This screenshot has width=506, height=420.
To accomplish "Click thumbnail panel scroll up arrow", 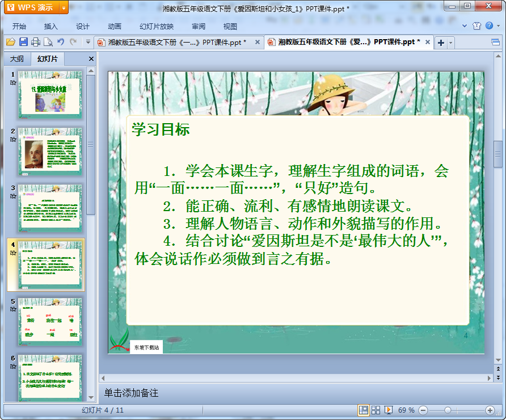I will [91, 70].
